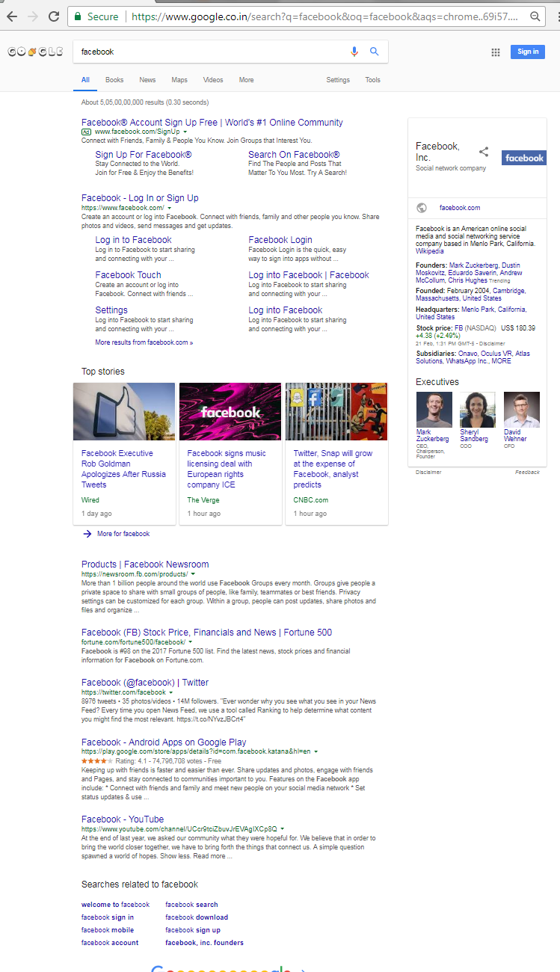Open Facebook music licensing story image
The height and width of the screenshot is (972, 560).
[230, 411]
